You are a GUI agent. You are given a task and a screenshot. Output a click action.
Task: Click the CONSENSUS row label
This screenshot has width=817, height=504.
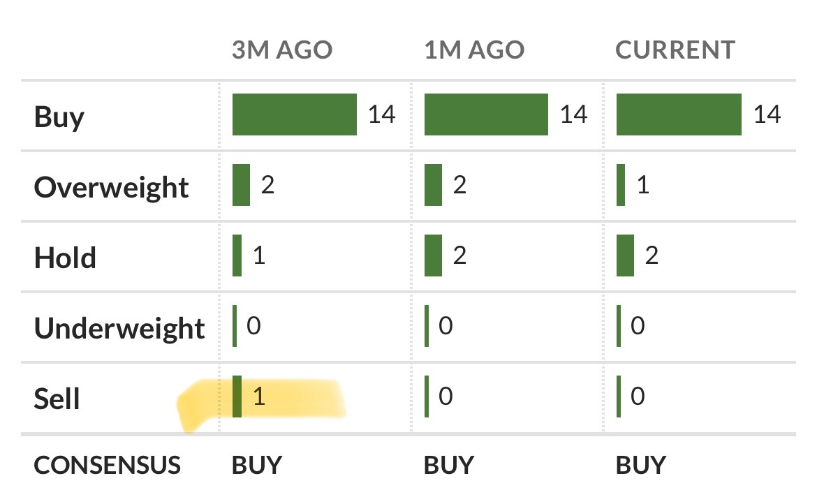point(107,465)
